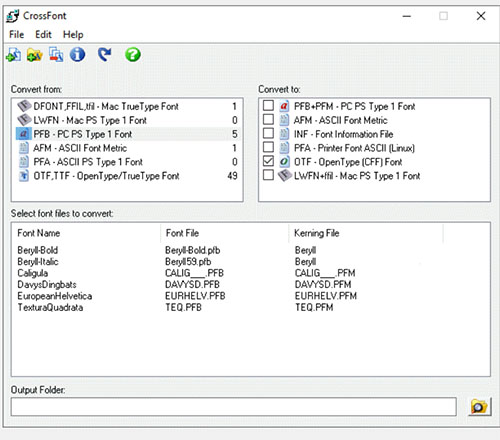Click the document icon of PFA Printer Font target
This screenshot has height=440, width=500.
[284, 148]
